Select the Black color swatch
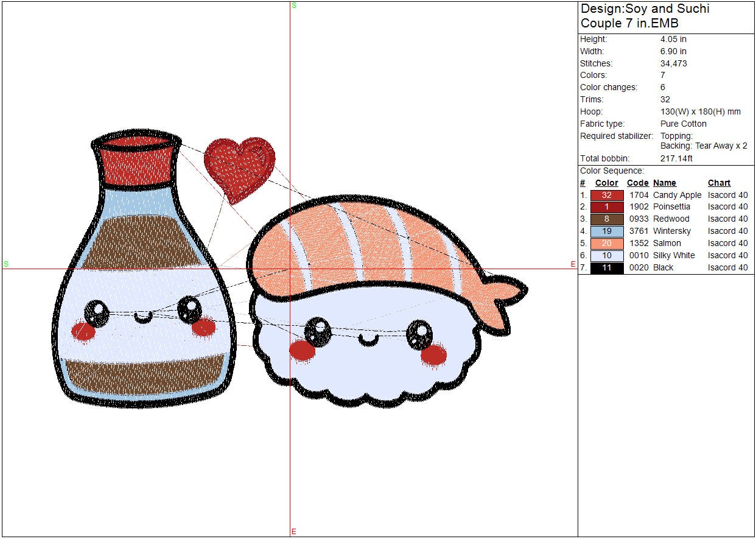Viewport: 756px width, 539px height. click(x=607, y=268)
